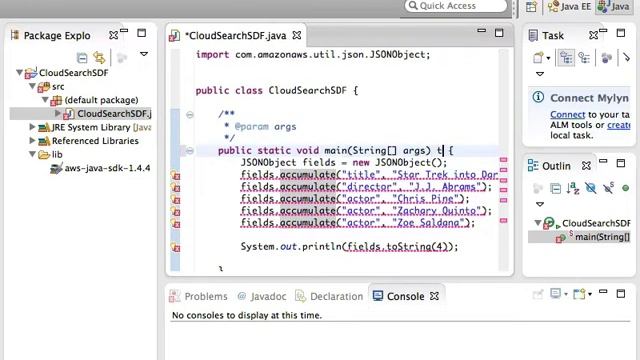Click error marker on title accumulate line
640x360 pixels.
(176, 176)
